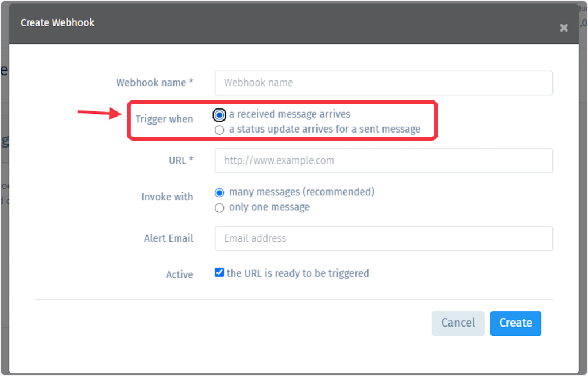This screenshot has height=376, width=588.
Task: Click the Webhook name input field
Action: click(x=383, y=83)
